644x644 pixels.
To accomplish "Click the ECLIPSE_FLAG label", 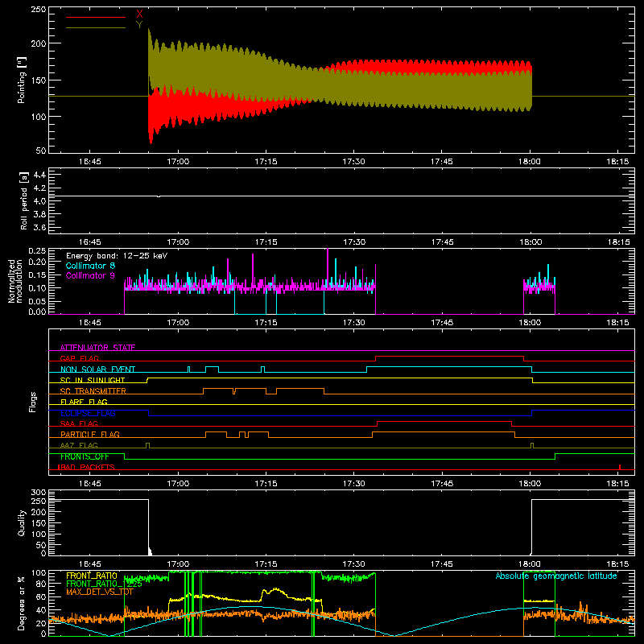I will (88, 413).
